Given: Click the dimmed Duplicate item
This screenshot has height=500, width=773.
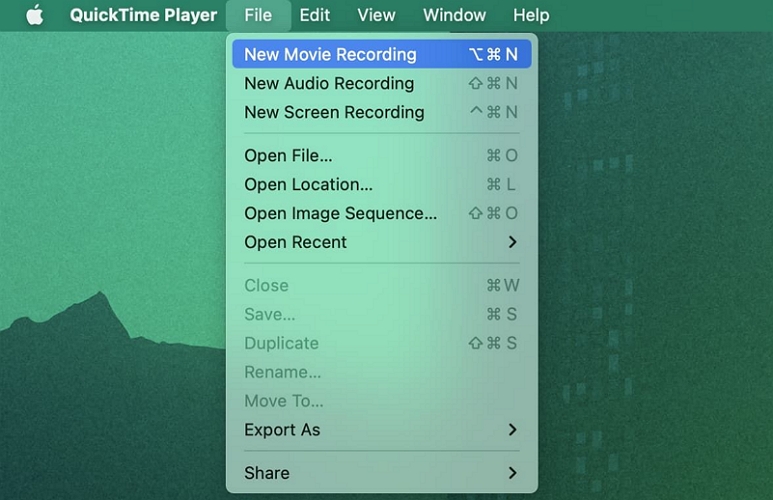Looking at the screenshot, I should point(382,343).
